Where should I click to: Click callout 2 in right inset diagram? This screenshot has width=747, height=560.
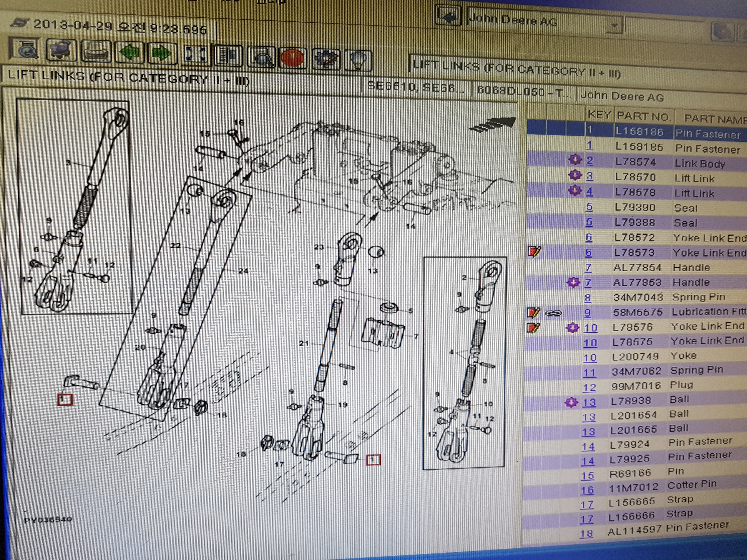tap(464, 277)
